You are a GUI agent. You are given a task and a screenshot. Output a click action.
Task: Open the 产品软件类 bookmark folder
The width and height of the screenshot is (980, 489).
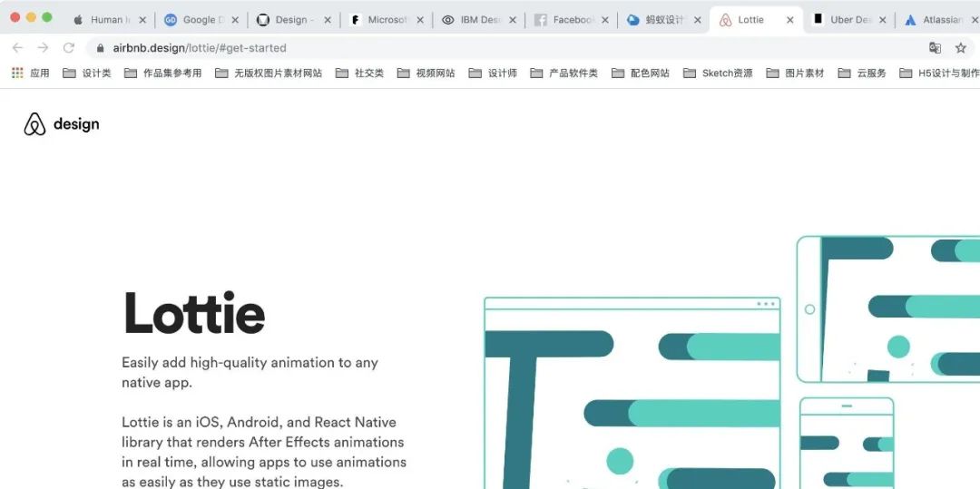[x=563, y=73]
